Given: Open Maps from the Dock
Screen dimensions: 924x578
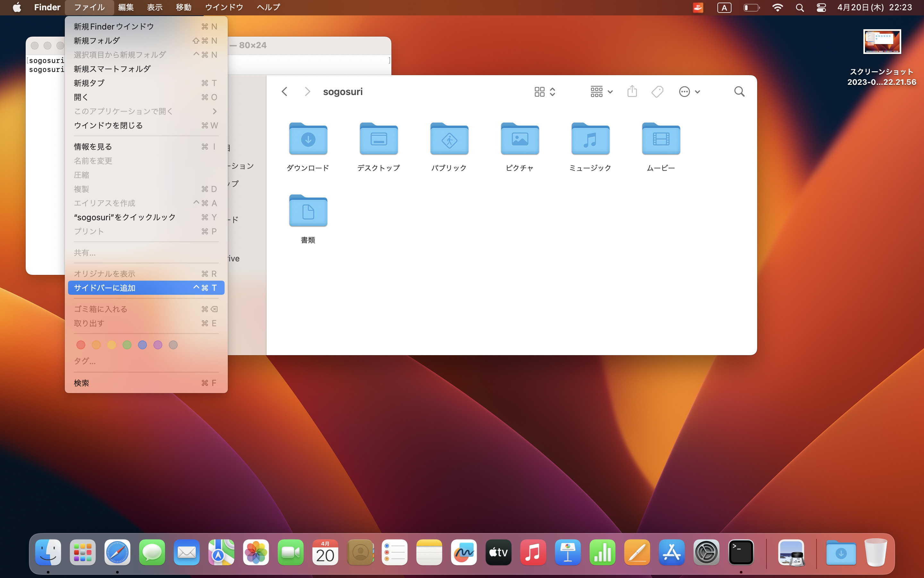Looking at the screenshot, I should click(x=221, y=552).
